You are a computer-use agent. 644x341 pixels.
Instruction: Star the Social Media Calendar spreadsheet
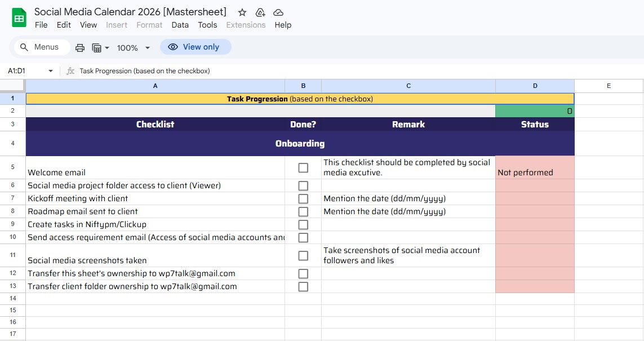[242, 12]
